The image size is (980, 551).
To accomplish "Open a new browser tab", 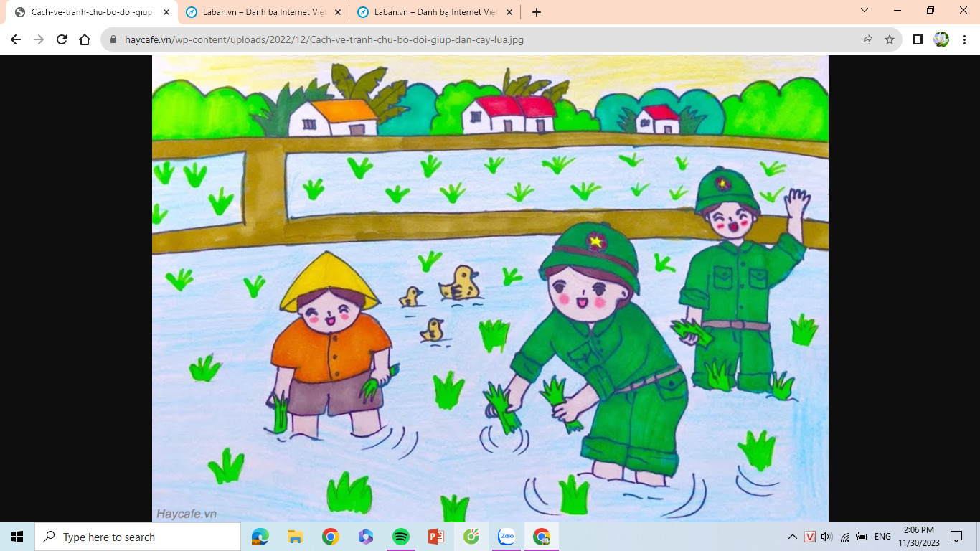I will [x=537, y=12].
